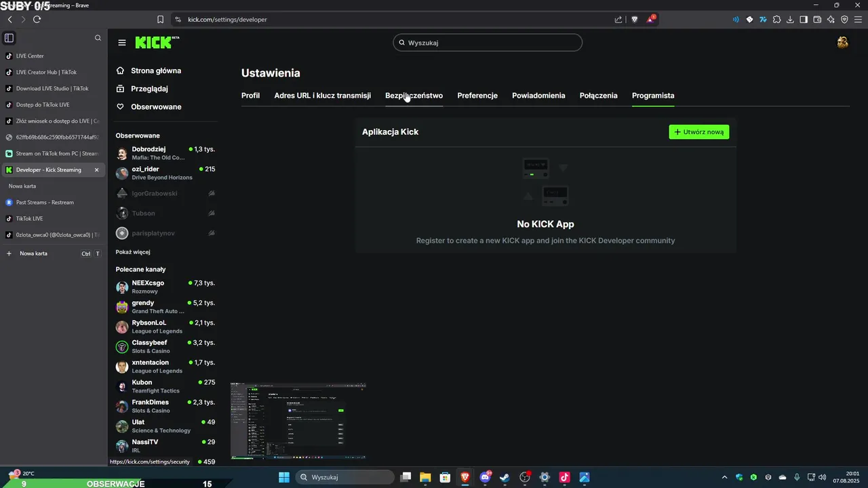This screenshot has height=488, width=868.
Task: Go to Strona główna
Action: click(148, 70)
